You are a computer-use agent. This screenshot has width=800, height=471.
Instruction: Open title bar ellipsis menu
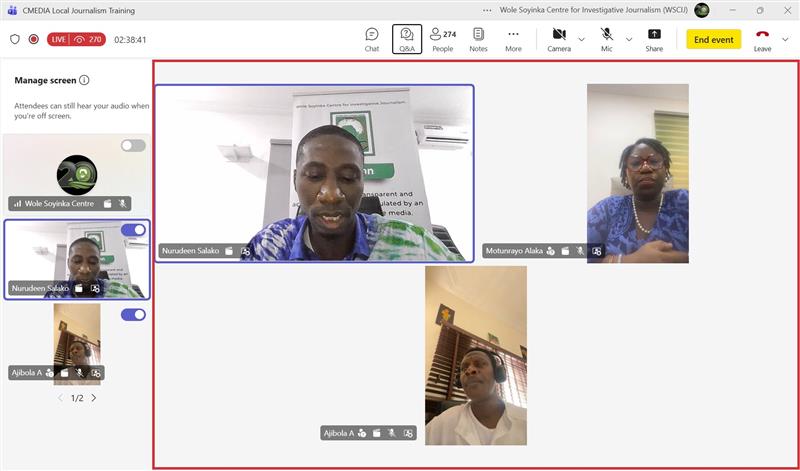tap(487, 10)
